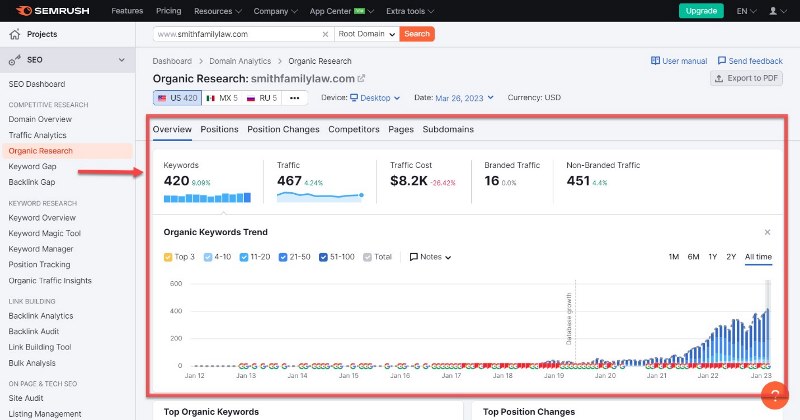Open Pricing in the top nav
The width and height of the screenshot is (800, 420).
tap(168, 11)
